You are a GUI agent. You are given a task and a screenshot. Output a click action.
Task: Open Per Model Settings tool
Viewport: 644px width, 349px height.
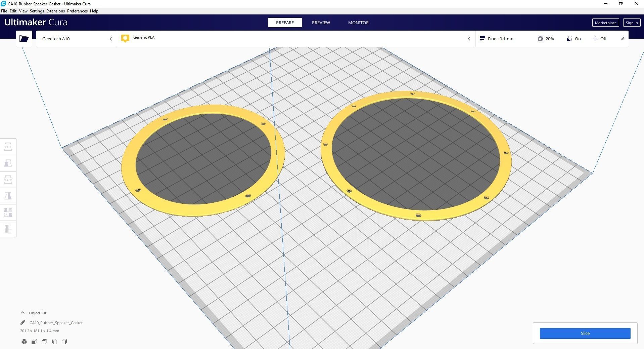8,212
